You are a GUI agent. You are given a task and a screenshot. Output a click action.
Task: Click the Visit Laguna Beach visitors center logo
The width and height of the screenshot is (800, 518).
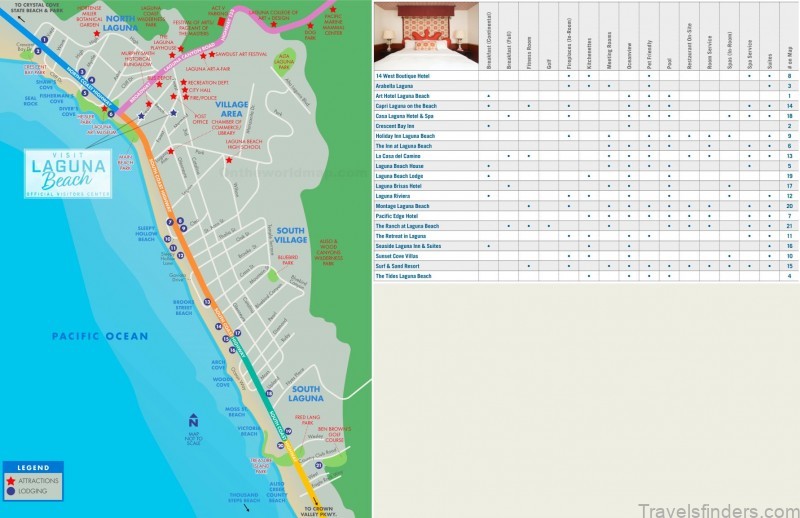pos(68,172)
